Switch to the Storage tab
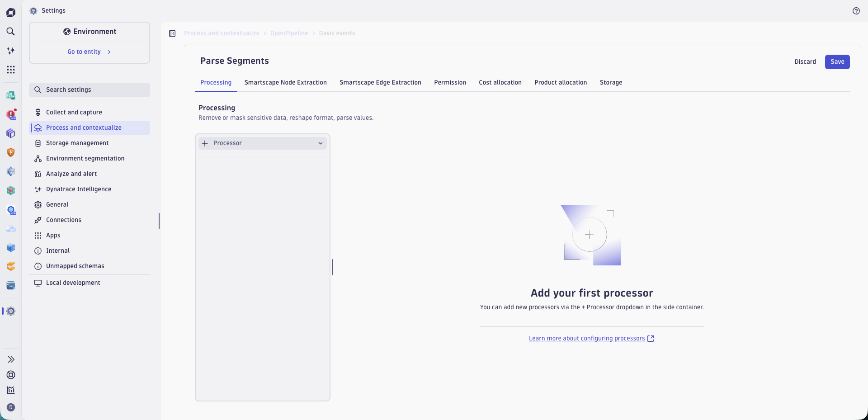This screenshot has width=868, height=420. click(x=611, y=82)
